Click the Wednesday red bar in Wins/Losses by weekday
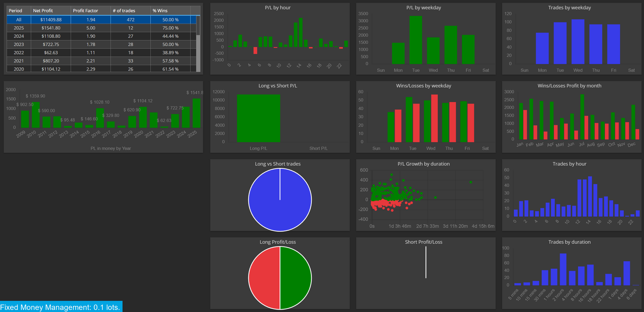The height and width of the screenshot is (312, 644). pyautogui.click(x=435, y=118)
